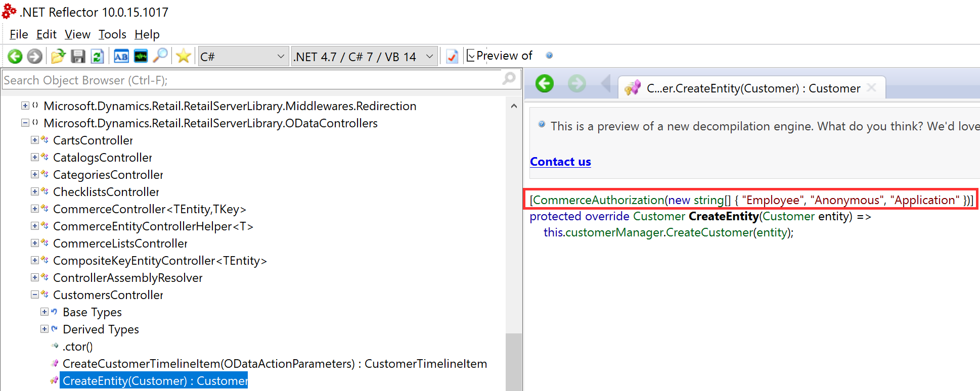Click the CommerceAuthorization attribute link in code
Screen dimensions: 980x391
point(599,200)
